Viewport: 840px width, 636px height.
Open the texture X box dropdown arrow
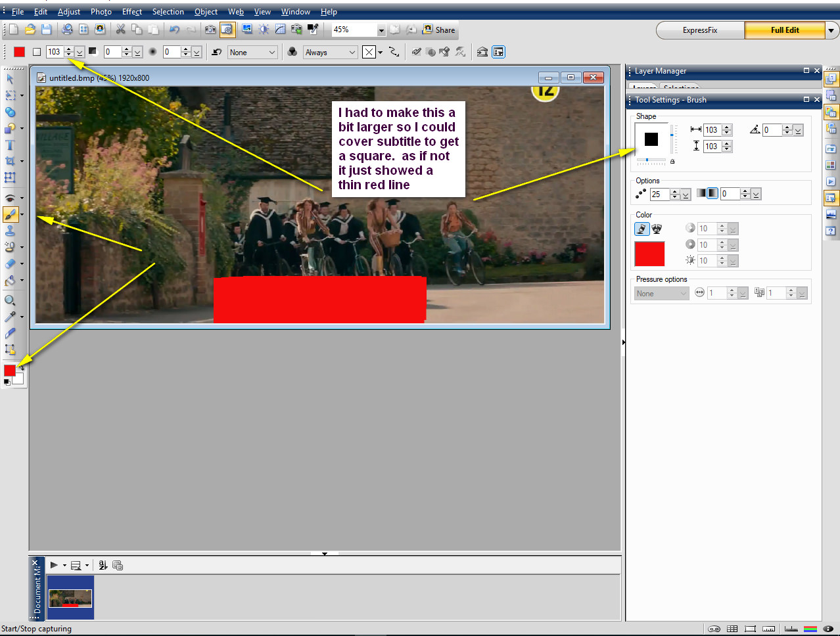coord(380,53)
